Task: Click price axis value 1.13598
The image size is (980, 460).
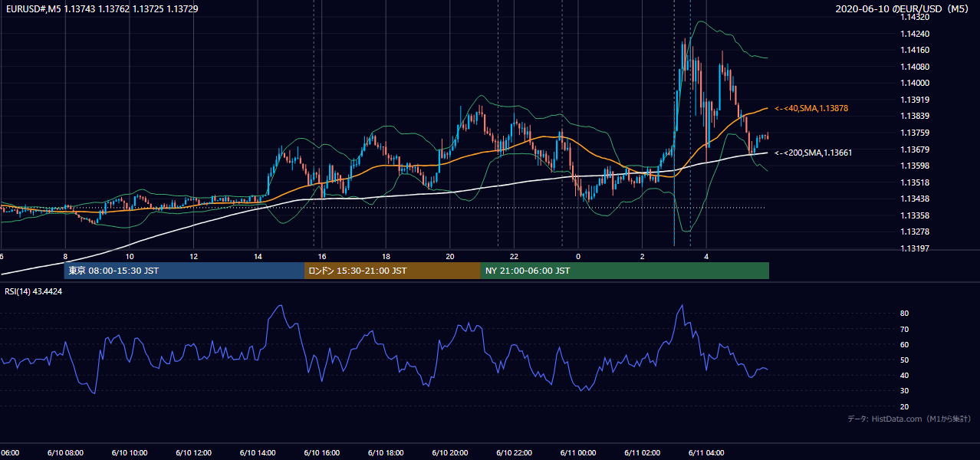Action: 914,166
